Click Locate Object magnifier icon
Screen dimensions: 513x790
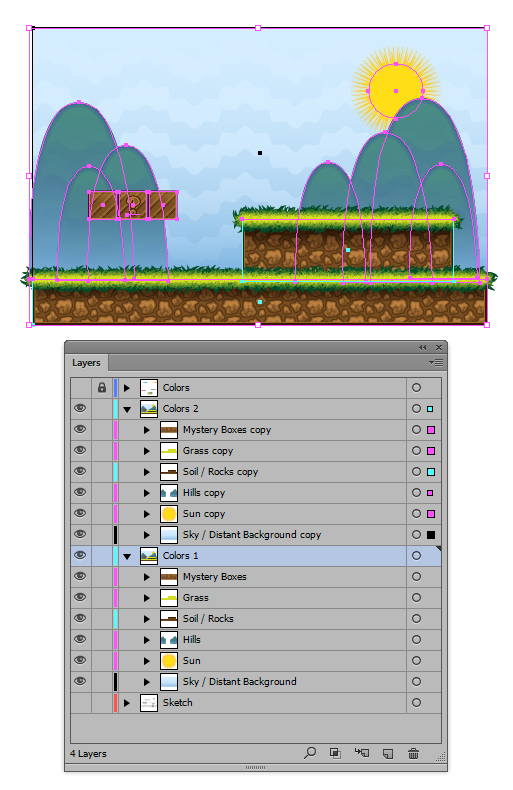click(x=310, y=753)
